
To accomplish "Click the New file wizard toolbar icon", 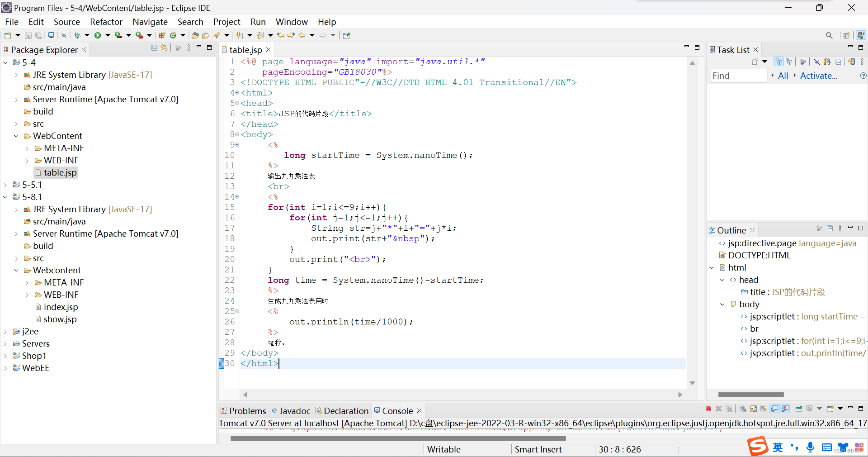I will [8, 35].
